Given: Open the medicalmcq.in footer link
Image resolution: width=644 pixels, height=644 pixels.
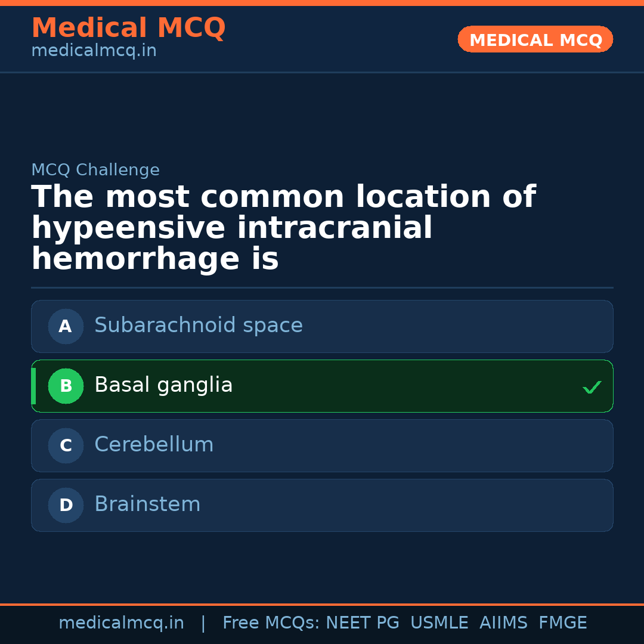Looking at the screenshot, I should 121,623.
